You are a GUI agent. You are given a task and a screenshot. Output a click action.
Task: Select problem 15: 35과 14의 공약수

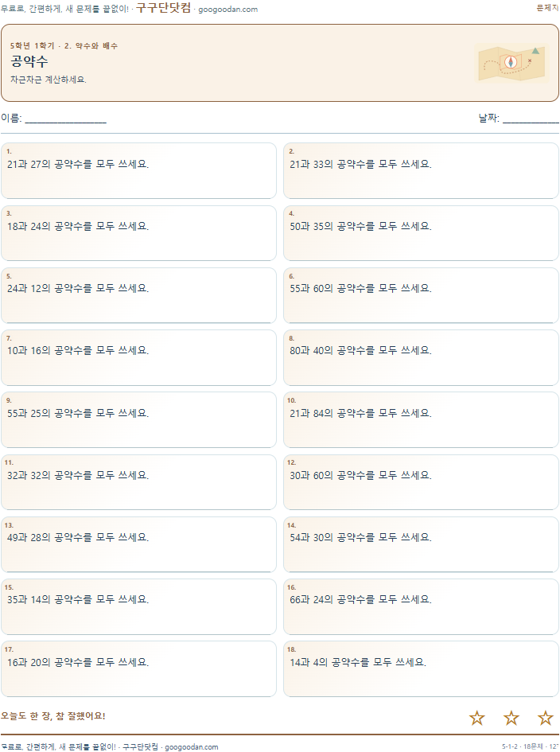pyautogui.click(x=138, y=606)
